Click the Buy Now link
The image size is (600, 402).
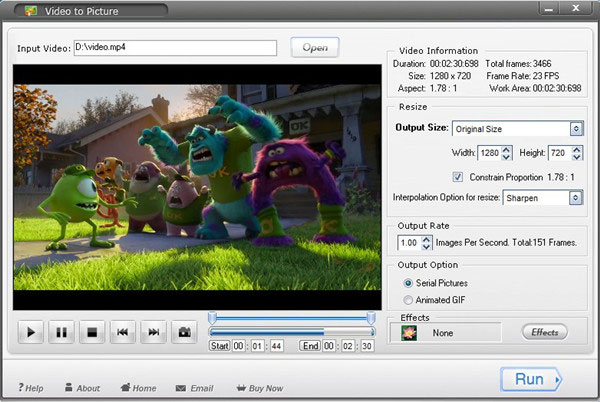(260, 388)
